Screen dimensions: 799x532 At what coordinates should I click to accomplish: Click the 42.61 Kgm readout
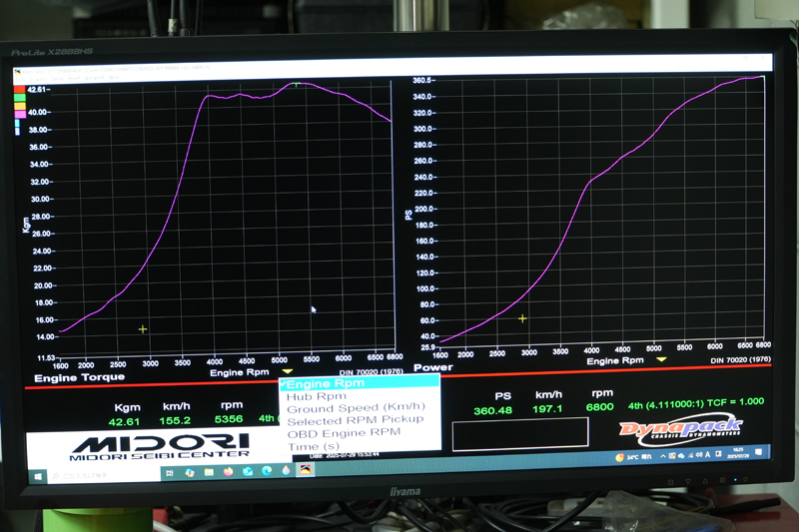(124, 422)
